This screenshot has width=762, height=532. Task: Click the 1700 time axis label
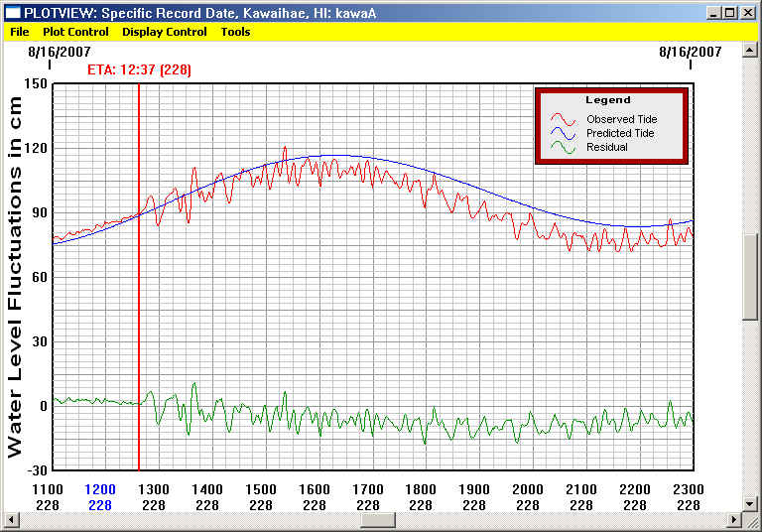click(367, 489)
